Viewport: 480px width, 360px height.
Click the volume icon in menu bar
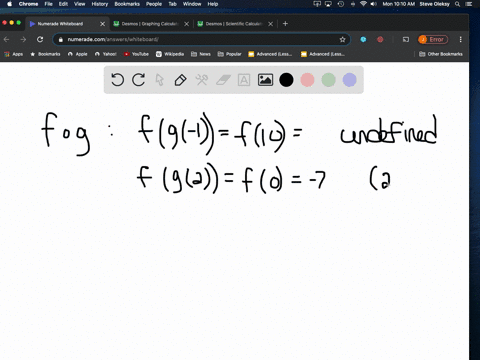click(374, 4)
